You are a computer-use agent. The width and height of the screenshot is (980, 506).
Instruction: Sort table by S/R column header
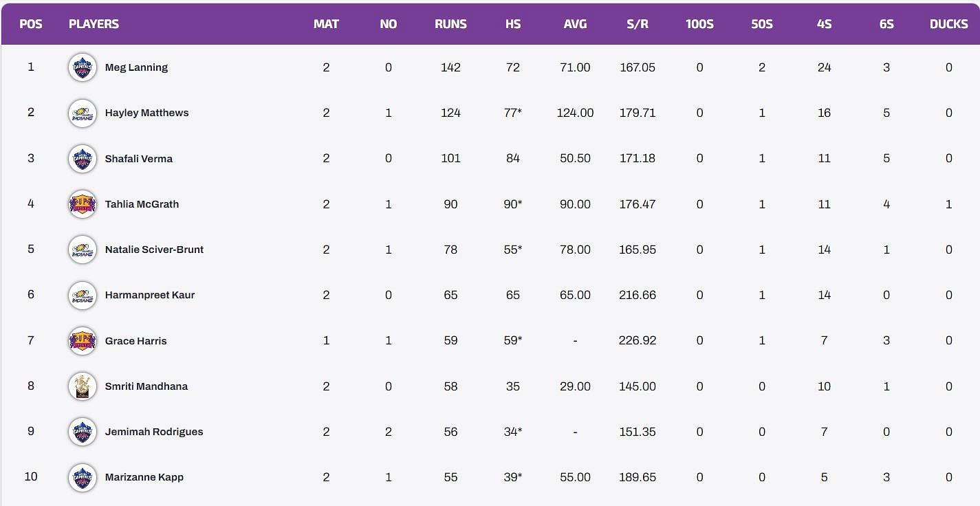pyautogui.click(x=638, y=24)
